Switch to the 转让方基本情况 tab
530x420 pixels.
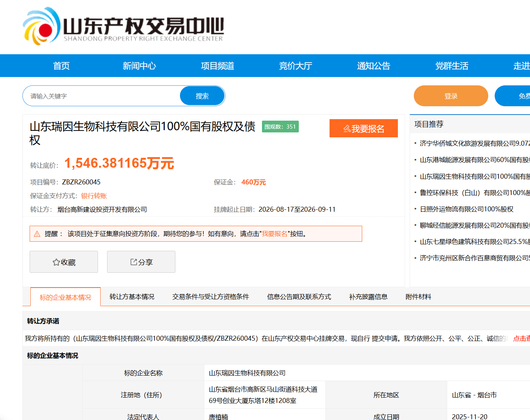tap(132, 297)
